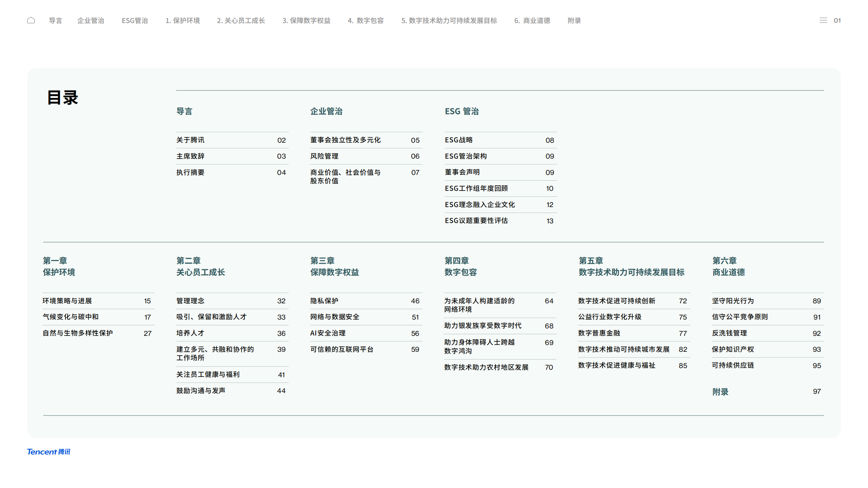Go to 气候变化与碳中和 entry
Image resolution: width=868 pixels, height=488 pixels.
(x=71, y=317)
